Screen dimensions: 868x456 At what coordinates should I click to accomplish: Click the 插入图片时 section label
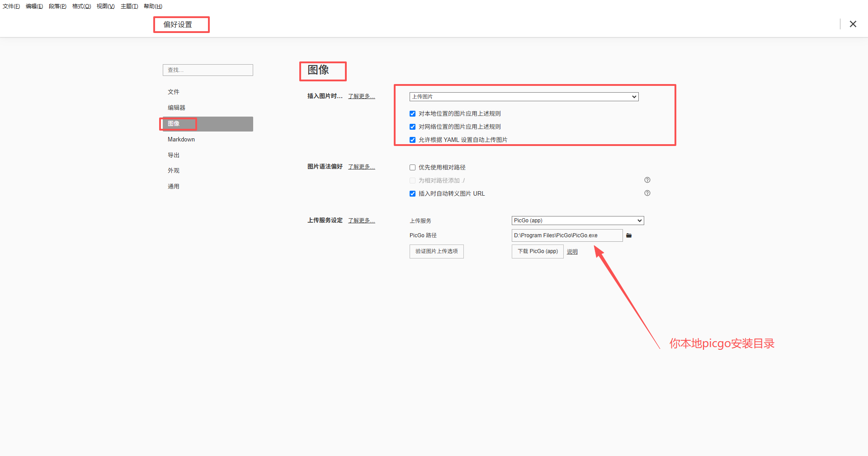pyautogui.click(x=325, y=96)
